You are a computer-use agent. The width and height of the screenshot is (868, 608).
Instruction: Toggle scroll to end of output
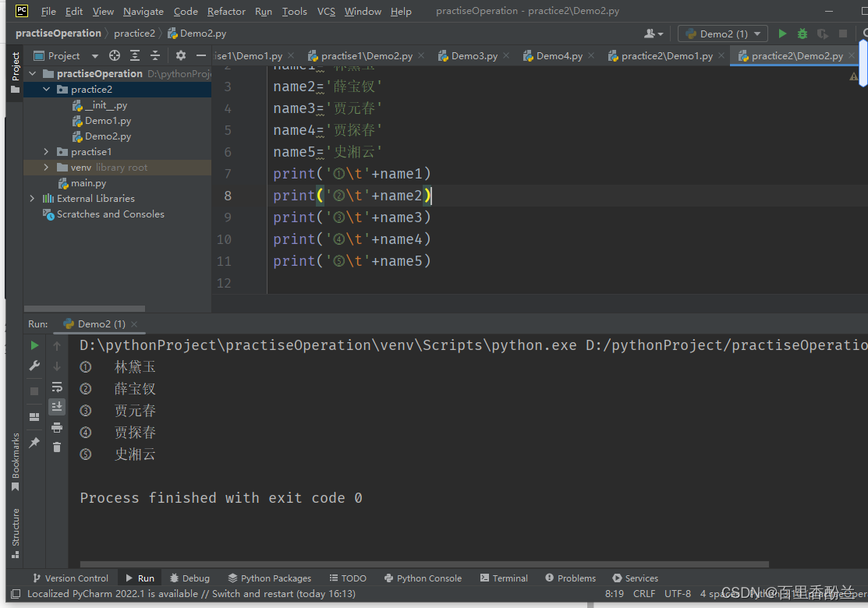point(56,407)
